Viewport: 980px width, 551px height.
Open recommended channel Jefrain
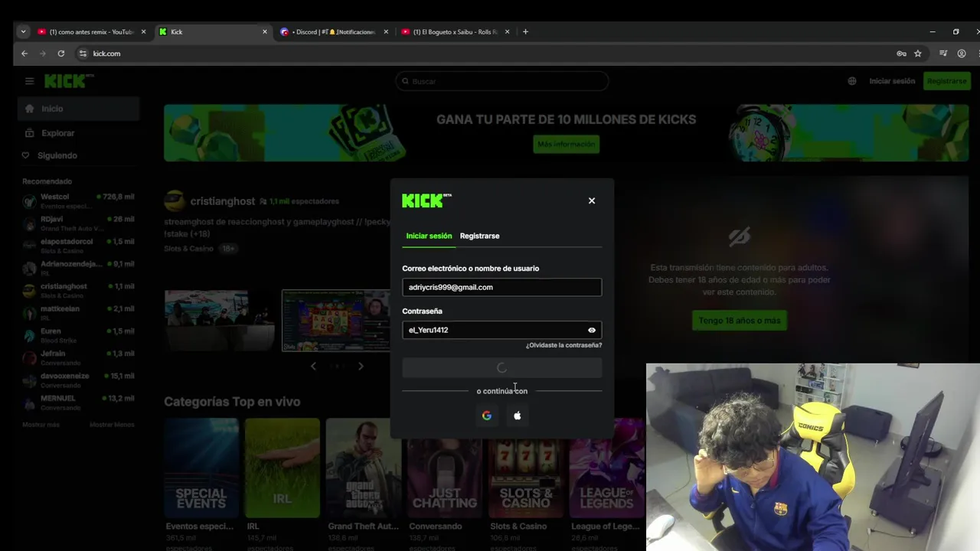[x=78, y=357]
